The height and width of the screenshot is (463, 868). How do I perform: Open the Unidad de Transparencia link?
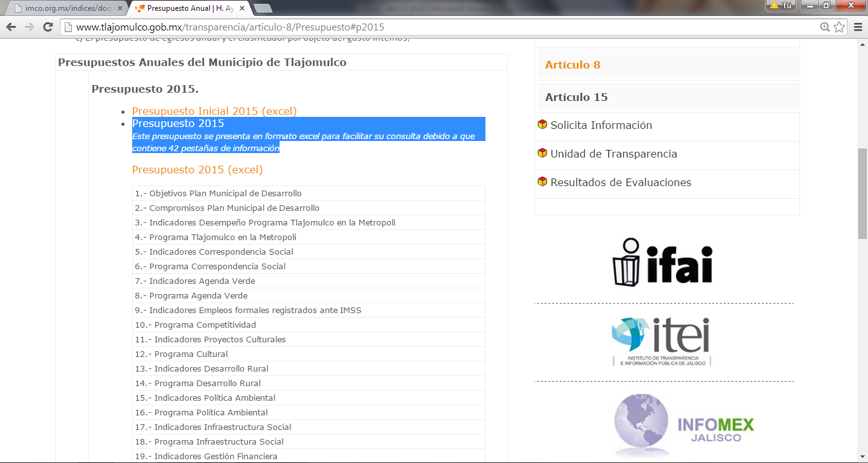614,154
